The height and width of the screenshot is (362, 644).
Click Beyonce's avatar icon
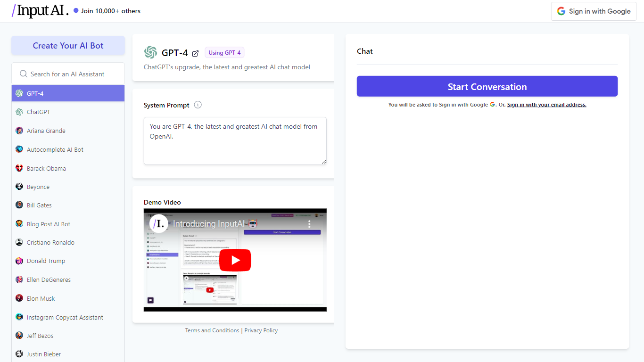point(19,187)
